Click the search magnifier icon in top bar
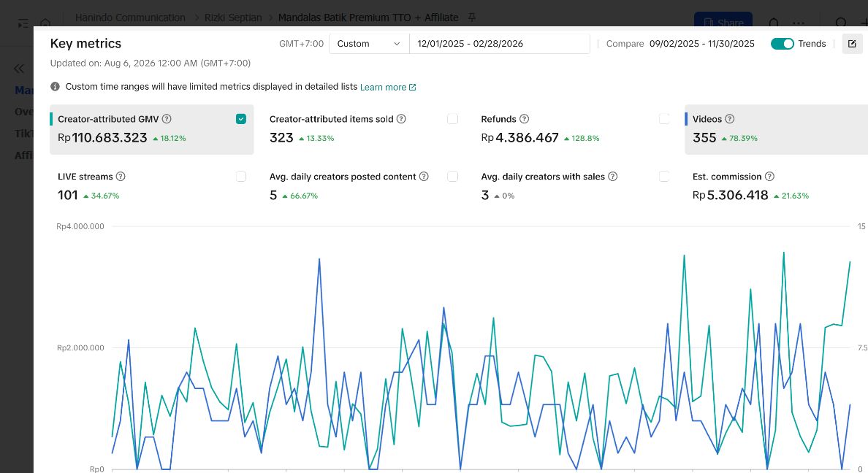The image size is (868, 473). (841, 23)
